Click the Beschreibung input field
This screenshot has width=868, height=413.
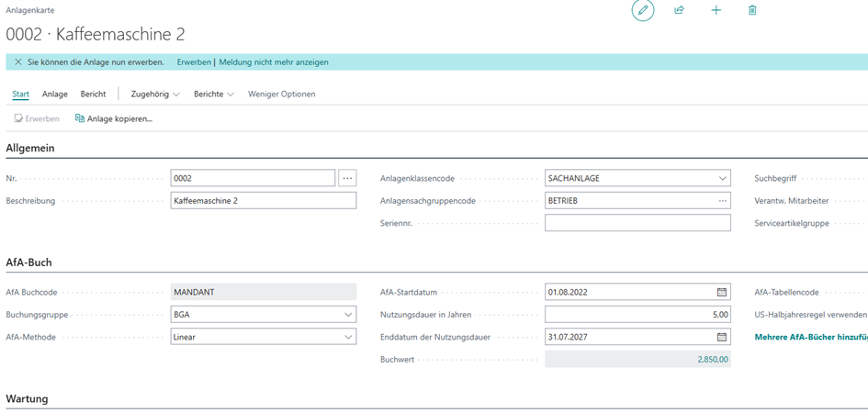[263, 201]
